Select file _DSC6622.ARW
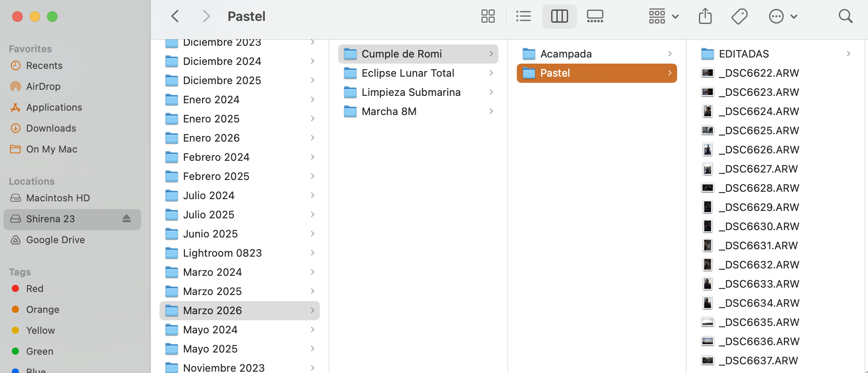 pos(776,73)
